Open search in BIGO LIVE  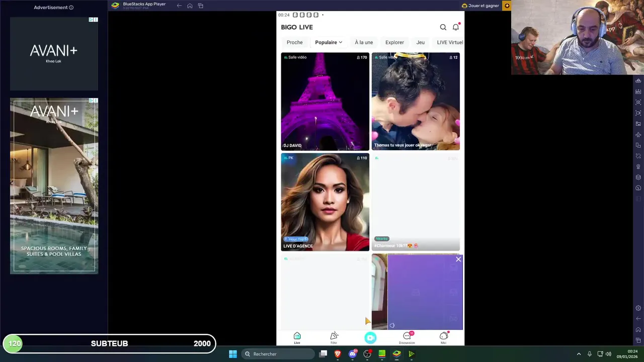[x=443, y=27]
